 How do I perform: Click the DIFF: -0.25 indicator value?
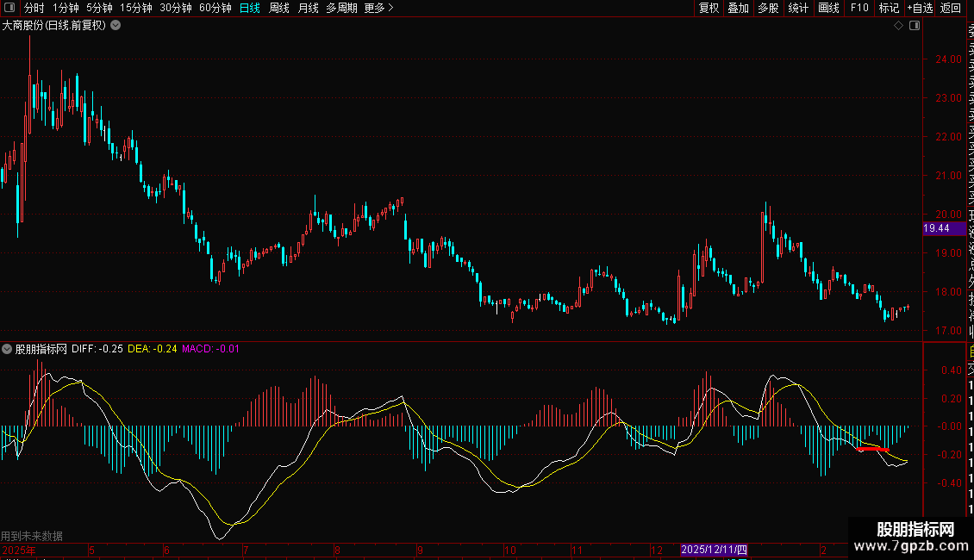tap(97, 349)
